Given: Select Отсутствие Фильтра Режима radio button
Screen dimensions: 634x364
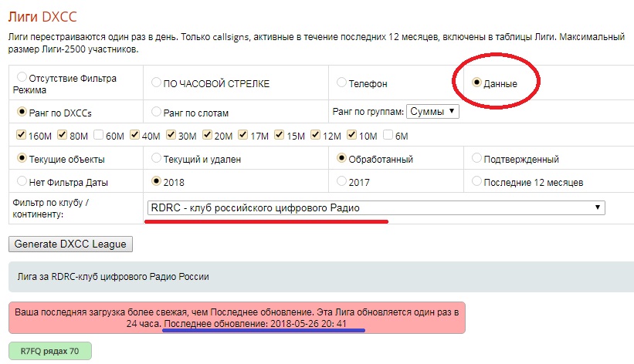Looking at the screenshot, I should pyautogui.click(x=21, y=77).
